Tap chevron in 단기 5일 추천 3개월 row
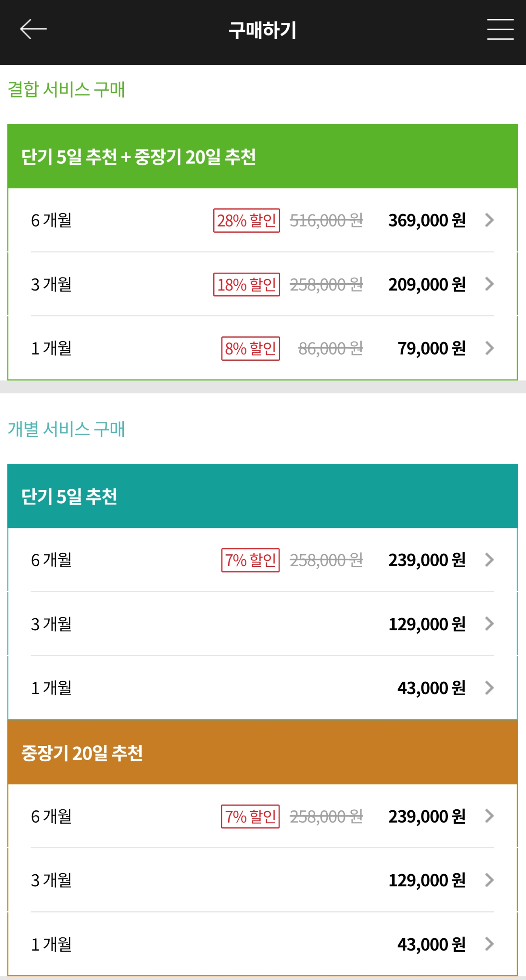 click(489, 623)
